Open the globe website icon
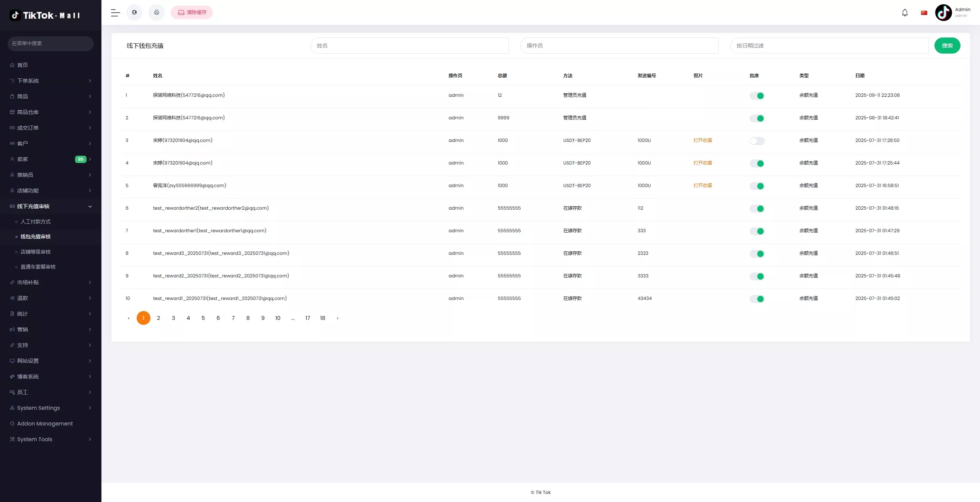The image size is (980, 502). [x=134, y=13]
